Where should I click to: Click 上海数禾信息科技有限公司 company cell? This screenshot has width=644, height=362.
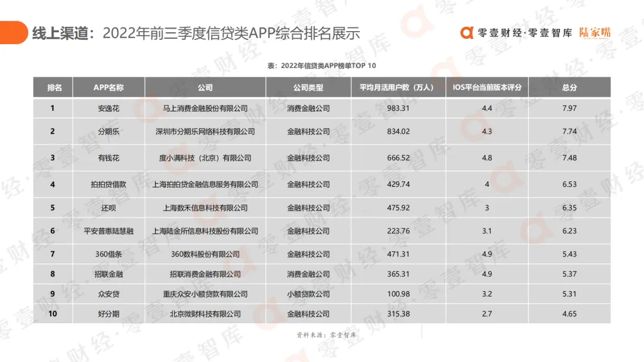(x=205, y=208)
